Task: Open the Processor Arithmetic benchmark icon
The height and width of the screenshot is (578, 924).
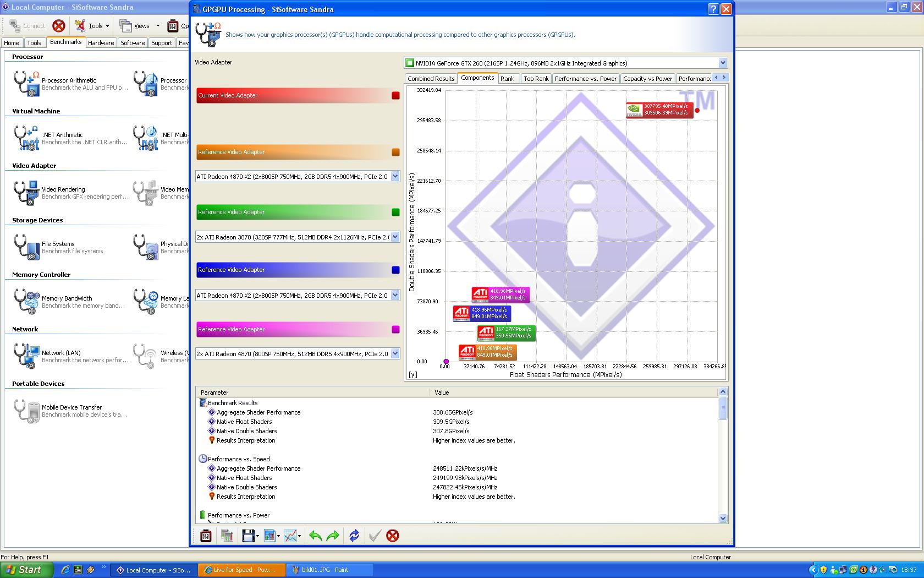Action: pos(26,83)
